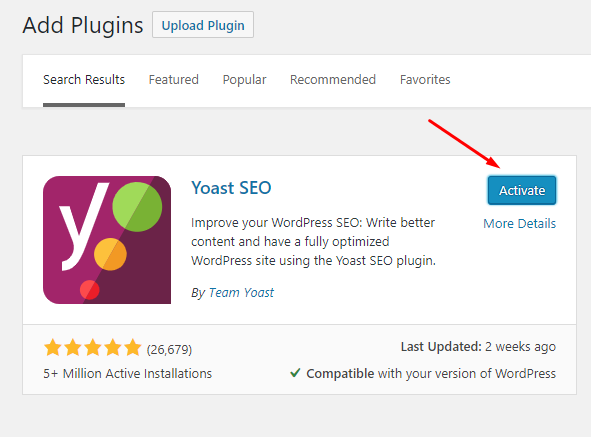Open the Yoast SEO title link

point(231,187)
